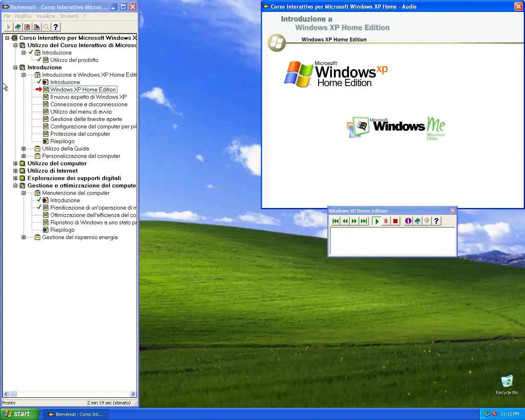The height and width of the screenshot is (420, 525).
Task: Expand the Utilizzo della Guida node
Action: [23, 148]
